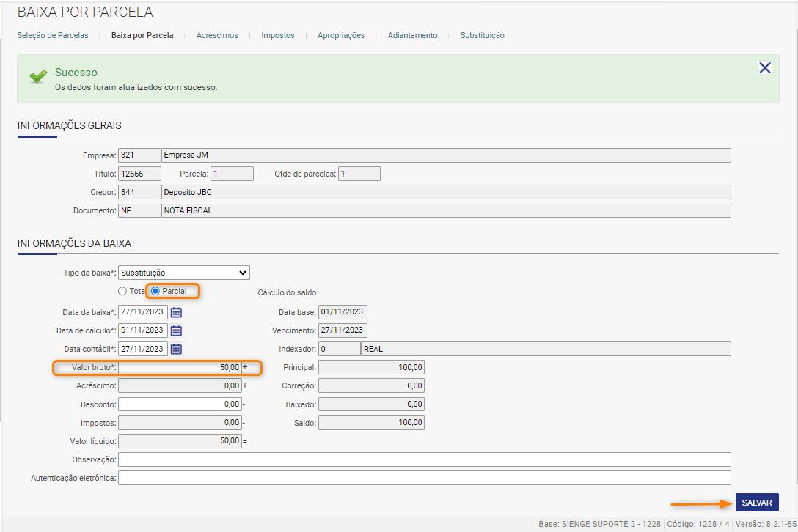Click the SALVAR button

tap(757, 503)
